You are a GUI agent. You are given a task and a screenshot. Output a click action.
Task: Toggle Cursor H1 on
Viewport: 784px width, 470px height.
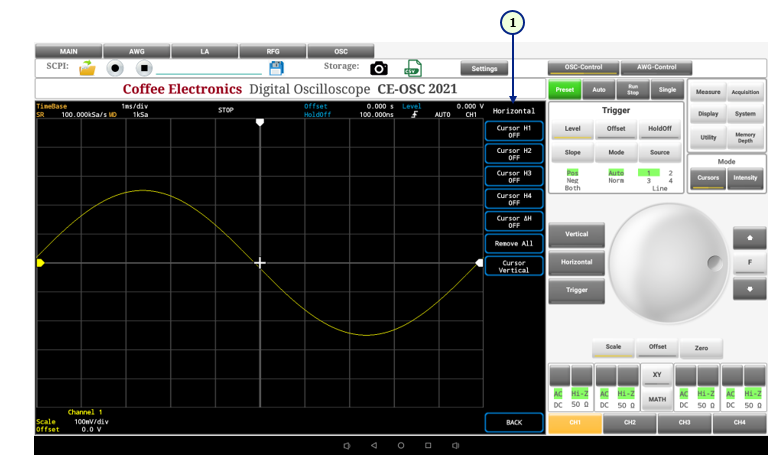[514, 132]
